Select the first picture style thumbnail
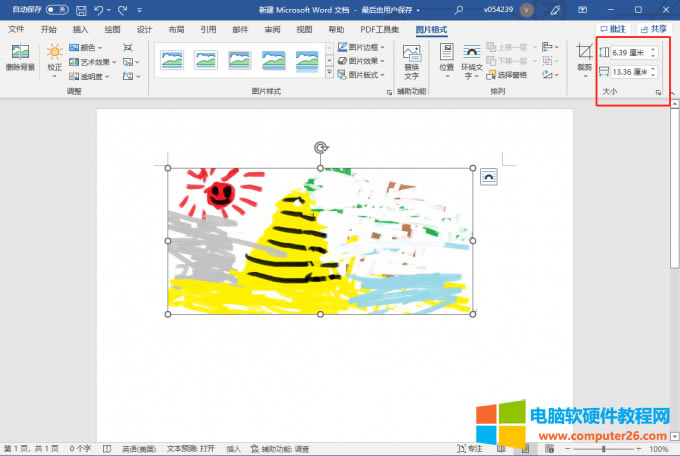The width and height of the screenshot is (680, 456). [x=172, y=60]
